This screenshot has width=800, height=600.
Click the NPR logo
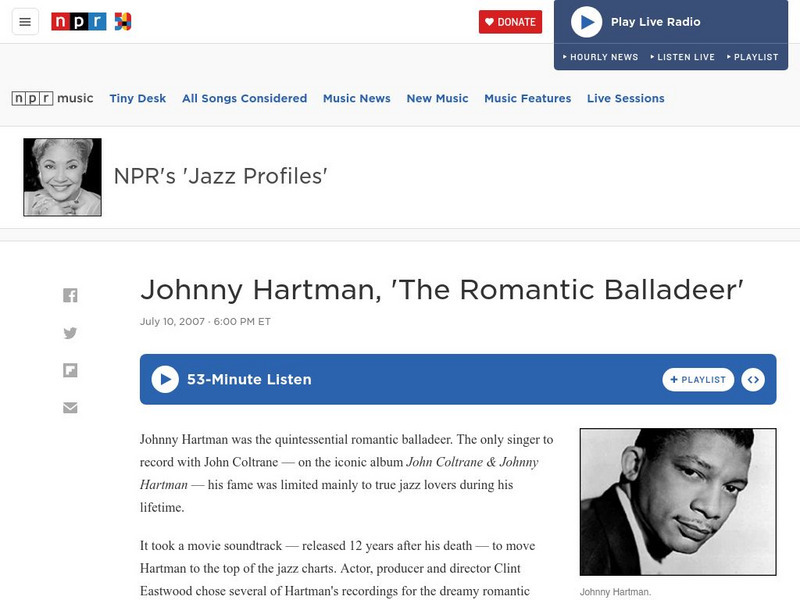pos(79,22)
